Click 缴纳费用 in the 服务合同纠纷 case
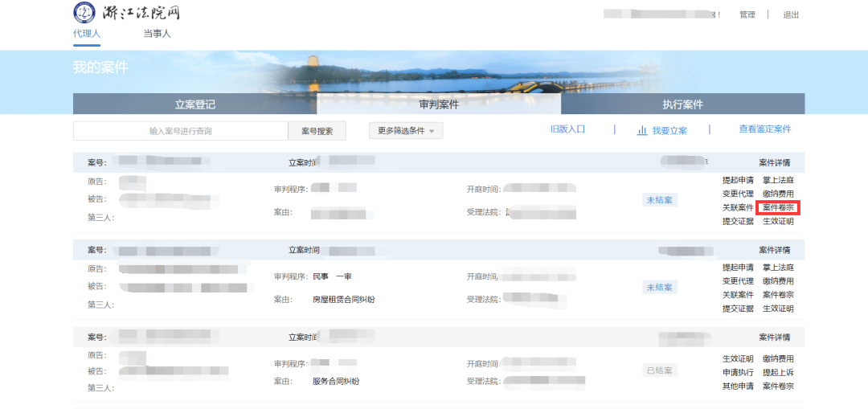Viewport: 868px width, 409px height. 778,358
